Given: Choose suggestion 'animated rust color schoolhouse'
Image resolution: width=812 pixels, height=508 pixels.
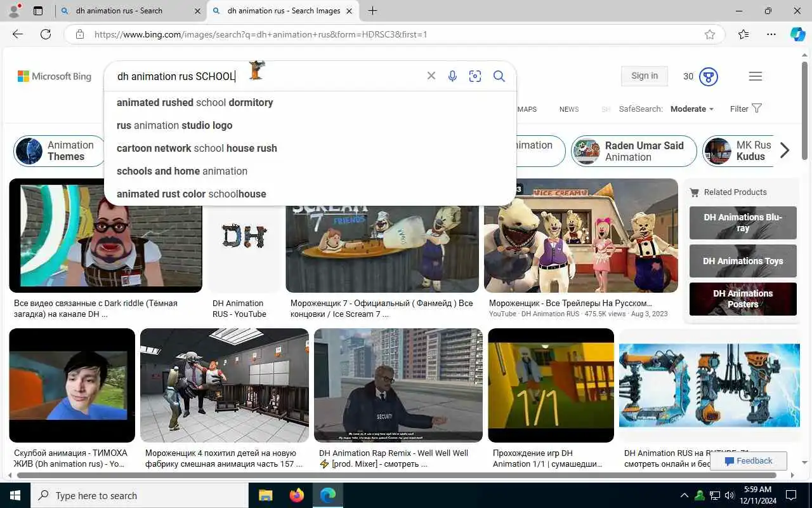Looking at the screenshot, I should pos(310,194).
